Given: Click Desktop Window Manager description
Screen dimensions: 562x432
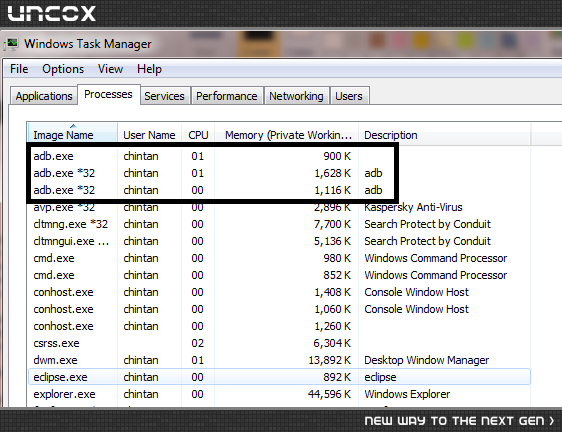Looking at the screenshot, I should coord(427,360).
